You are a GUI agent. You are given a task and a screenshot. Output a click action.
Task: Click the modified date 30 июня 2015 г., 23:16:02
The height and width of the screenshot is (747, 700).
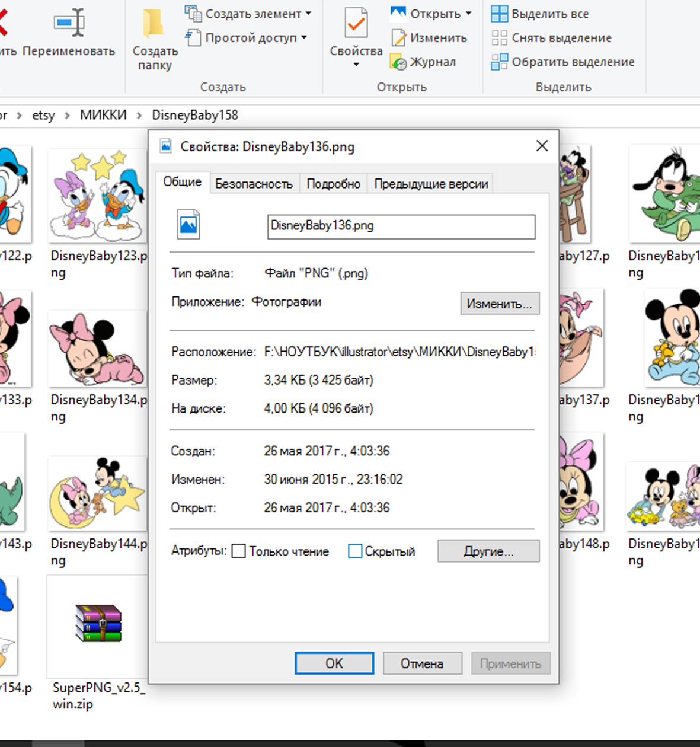(x=333, y=479)
